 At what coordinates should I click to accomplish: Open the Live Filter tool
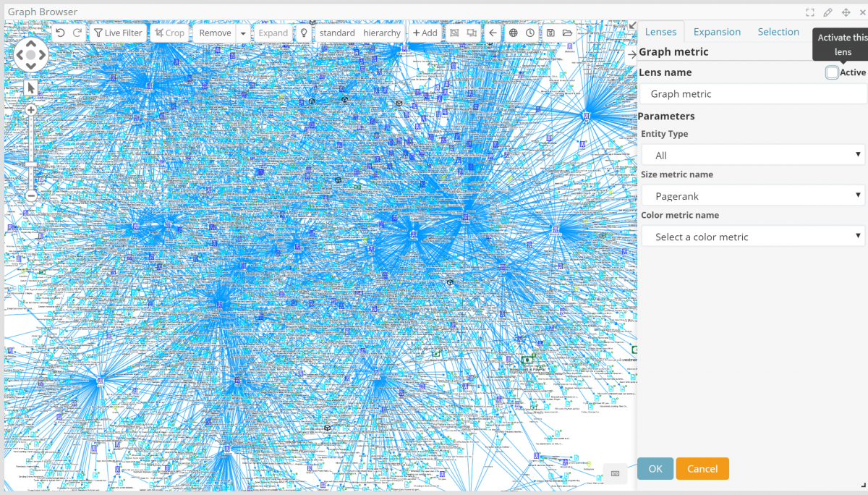[x=118, y=33]
